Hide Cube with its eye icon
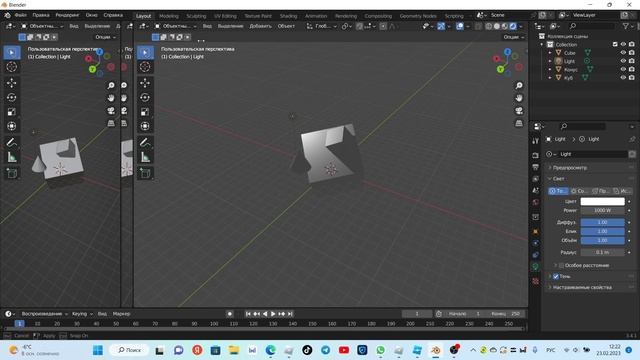 (623, 53)
